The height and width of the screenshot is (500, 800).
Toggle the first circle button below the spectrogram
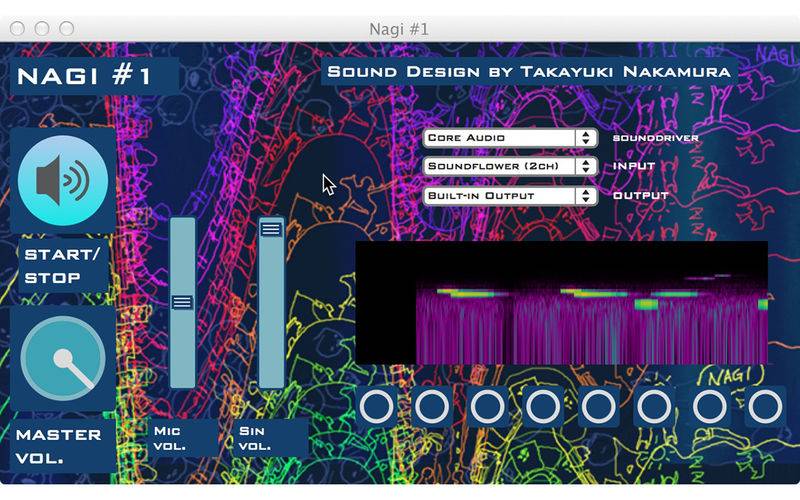tap(377, 407)
